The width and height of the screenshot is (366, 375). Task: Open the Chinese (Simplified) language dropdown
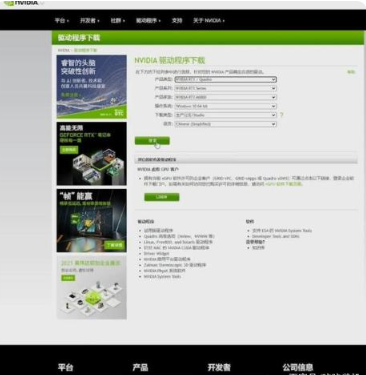click(226, 124)
